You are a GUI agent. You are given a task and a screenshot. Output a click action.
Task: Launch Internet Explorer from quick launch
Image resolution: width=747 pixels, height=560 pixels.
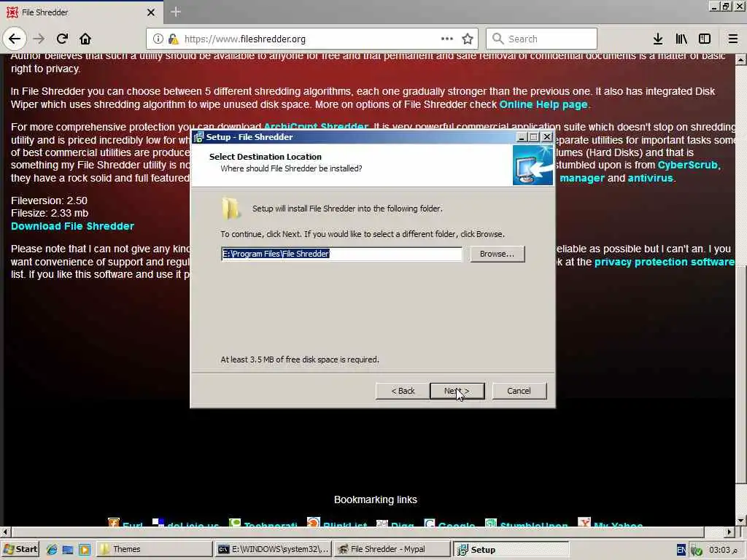coord(52,550)
